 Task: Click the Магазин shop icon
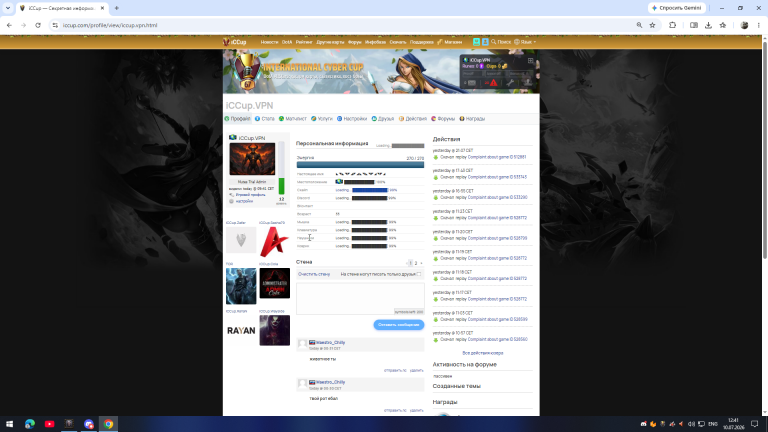pyautogui.click(x=440, y=42)
